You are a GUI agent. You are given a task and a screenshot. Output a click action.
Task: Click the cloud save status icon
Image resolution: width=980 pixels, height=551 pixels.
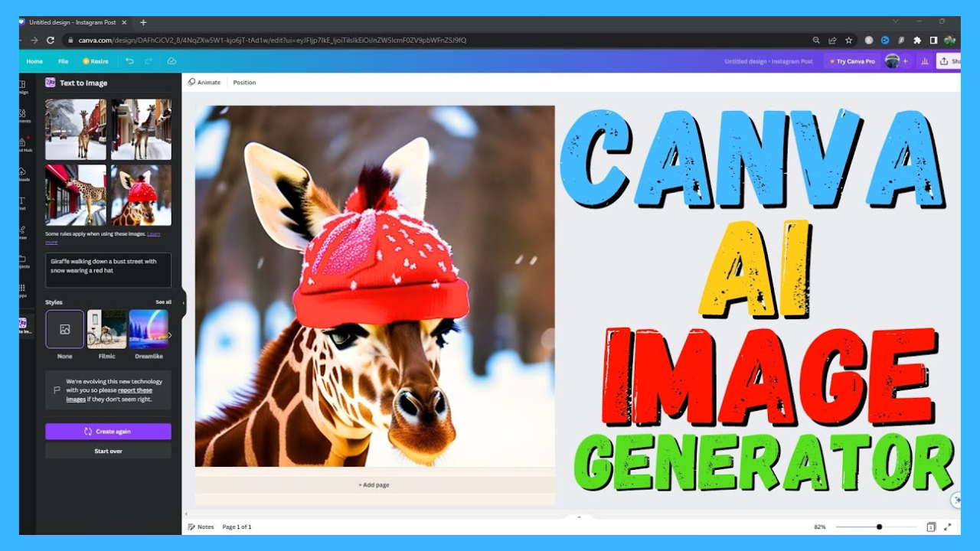[x=171, y=61]
